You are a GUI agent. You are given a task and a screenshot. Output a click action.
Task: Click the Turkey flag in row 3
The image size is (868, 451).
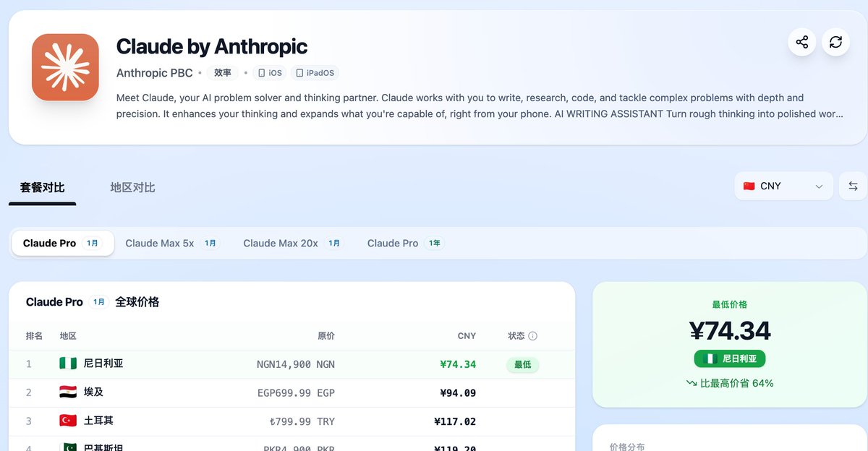pyautogui.click(x=67, y=421)
